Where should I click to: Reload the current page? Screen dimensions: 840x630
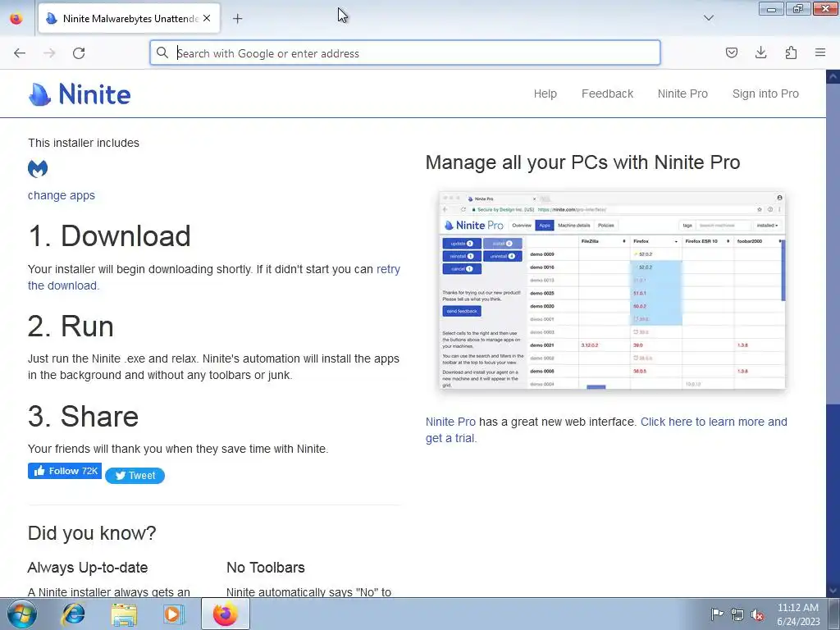pos(79,53)
